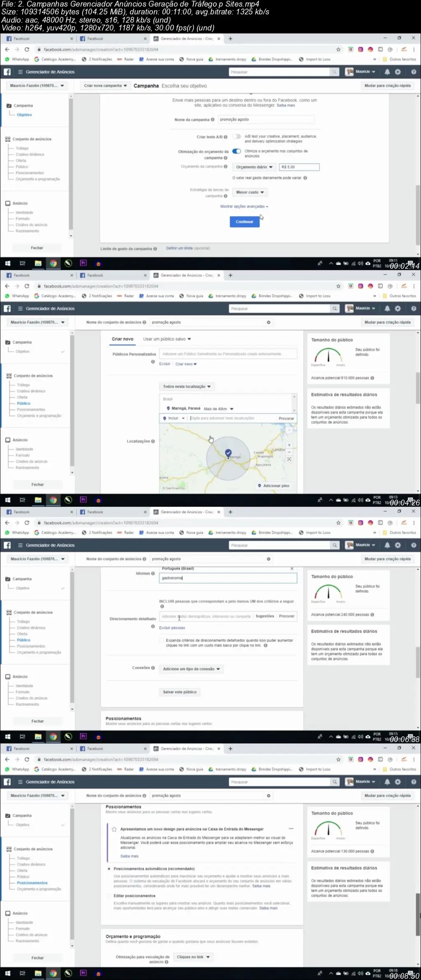Click the info icon beside Alcance potencial 130.000 pessoas
The image size is (421, 980).
372,851
